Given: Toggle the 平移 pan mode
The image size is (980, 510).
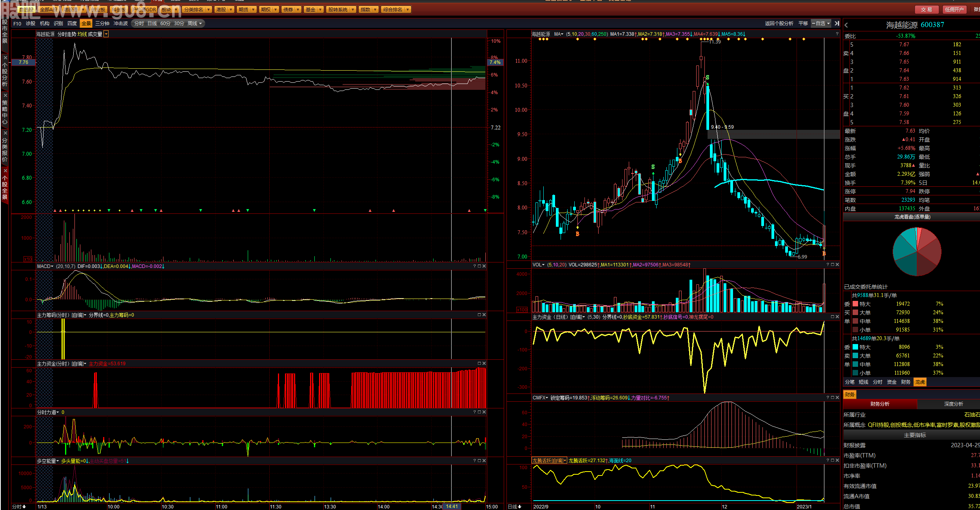Looking at the screenshot, I should click(803, 24).
